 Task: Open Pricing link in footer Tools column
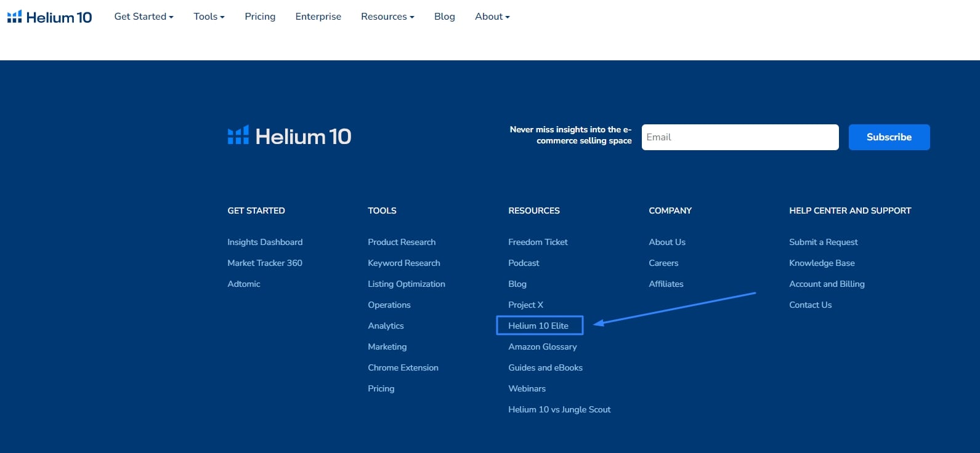tap(381, 388)
